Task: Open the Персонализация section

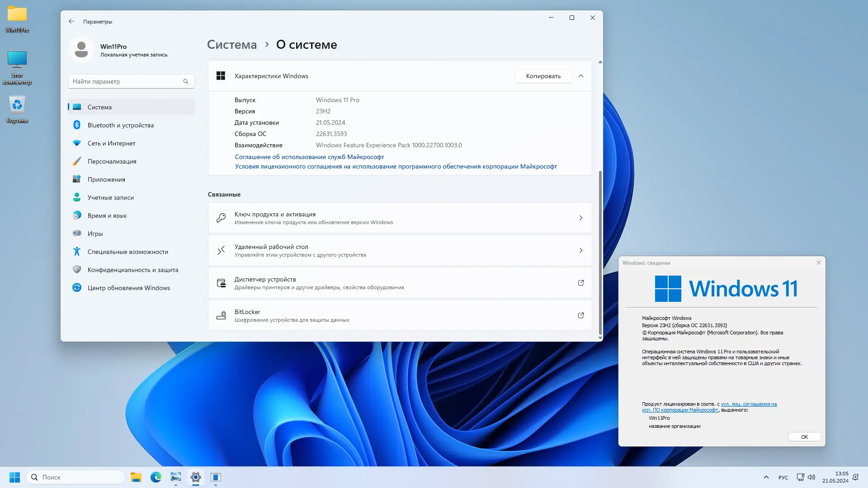Action: click(x=112, y=161)
